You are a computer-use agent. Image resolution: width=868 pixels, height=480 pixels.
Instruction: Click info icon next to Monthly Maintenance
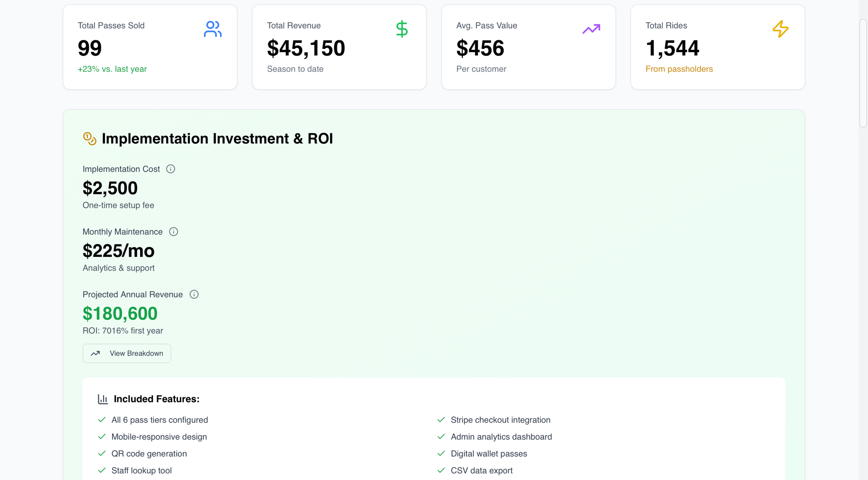tap(174, 232)
